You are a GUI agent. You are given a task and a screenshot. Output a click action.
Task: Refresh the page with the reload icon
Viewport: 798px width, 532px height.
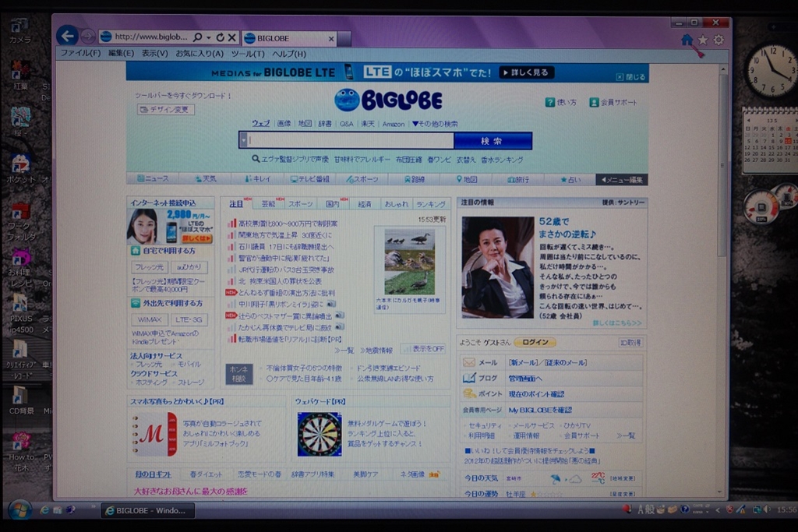[x=220, y=37]
